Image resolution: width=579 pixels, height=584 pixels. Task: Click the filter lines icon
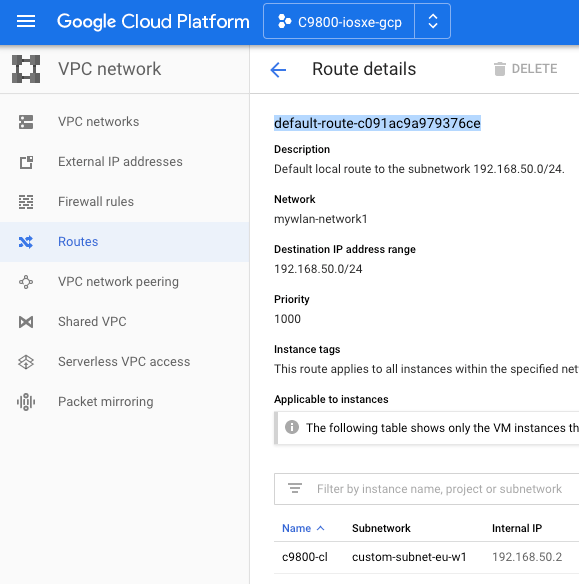click(x=295, y=488)
